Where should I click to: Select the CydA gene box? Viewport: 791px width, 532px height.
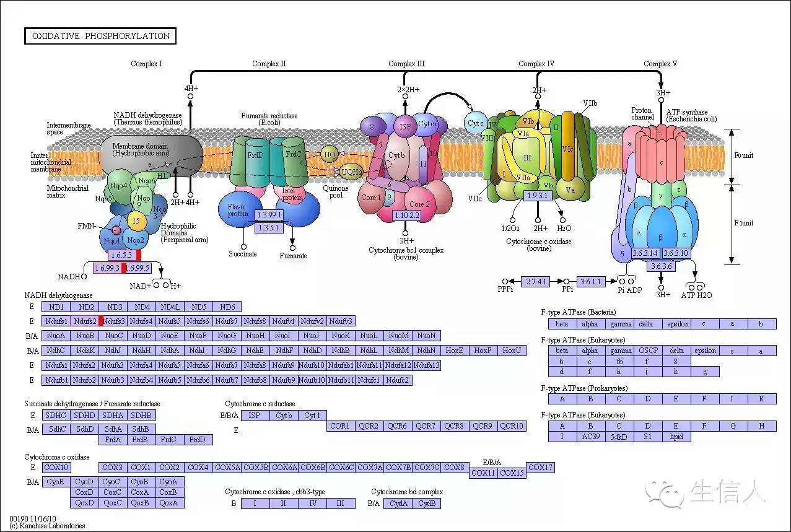click(x=398, y=504)
